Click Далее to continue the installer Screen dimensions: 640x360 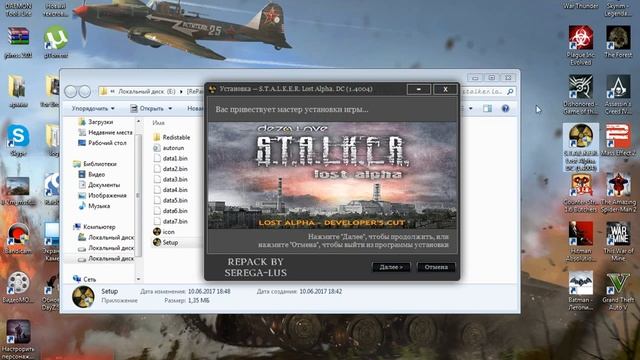391,267
